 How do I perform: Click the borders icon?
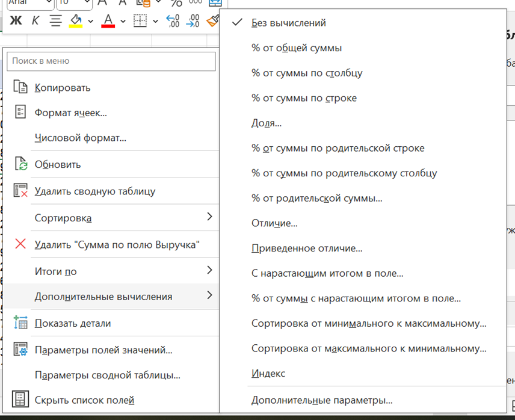(x=140, y=21)
